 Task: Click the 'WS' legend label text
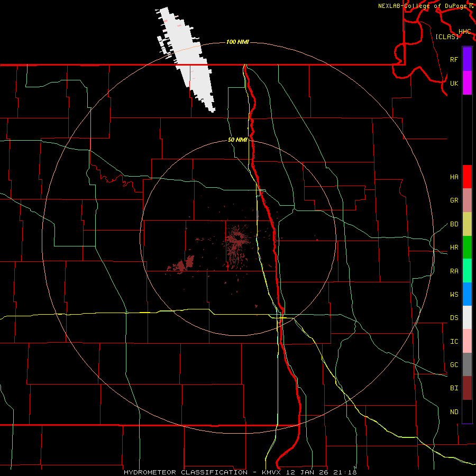pyautogui.click(x=454, y=295)
